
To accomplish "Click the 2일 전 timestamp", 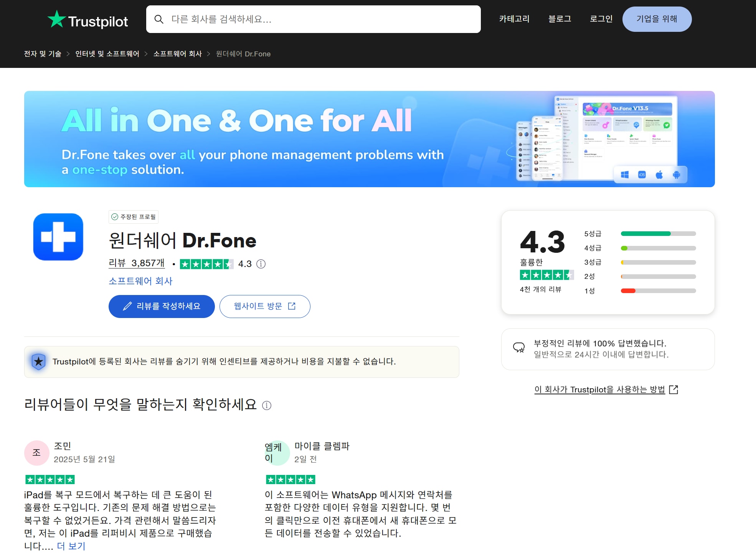I will [x=305, y=459].
